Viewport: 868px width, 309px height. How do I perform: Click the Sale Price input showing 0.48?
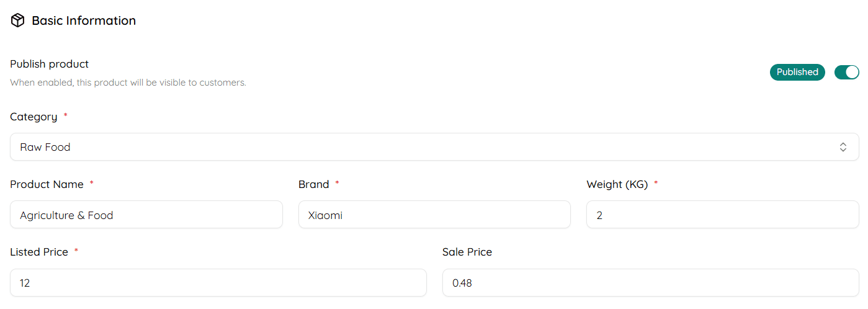(650, 283)
